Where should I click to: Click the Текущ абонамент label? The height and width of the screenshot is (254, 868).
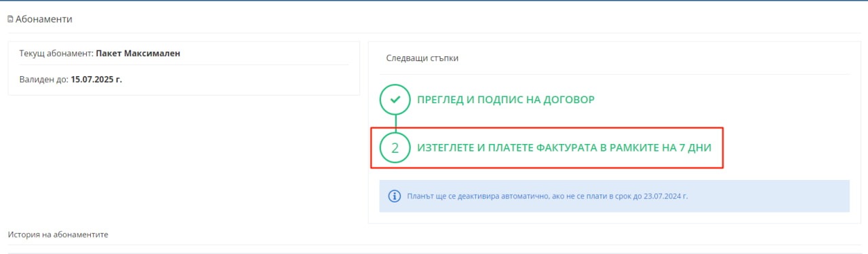point(57,53)
